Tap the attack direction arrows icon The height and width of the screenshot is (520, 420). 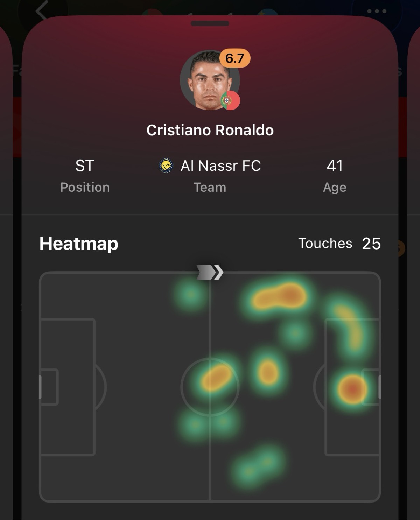[210, 272]
